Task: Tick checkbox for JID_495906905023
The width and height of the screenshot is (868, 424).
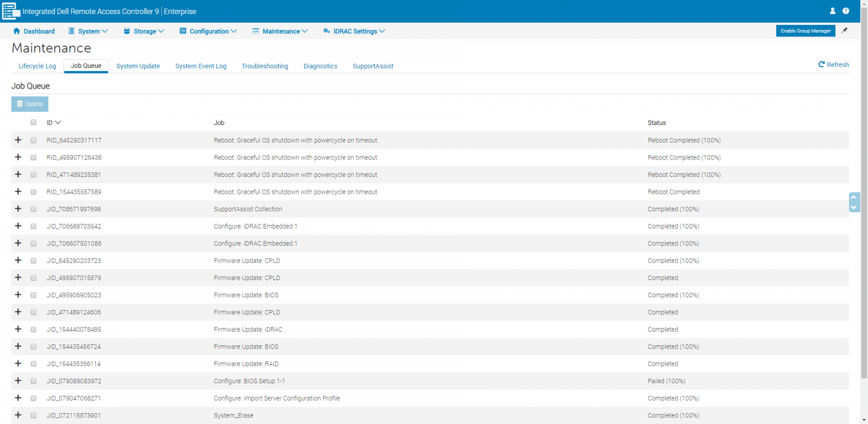Action: (x=34, y=295)
